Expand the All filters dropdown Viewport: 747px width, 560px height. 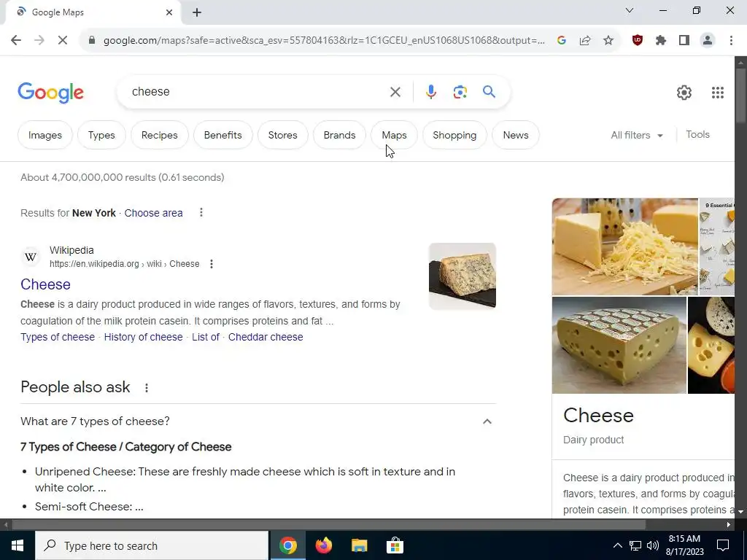click(637, 135)
